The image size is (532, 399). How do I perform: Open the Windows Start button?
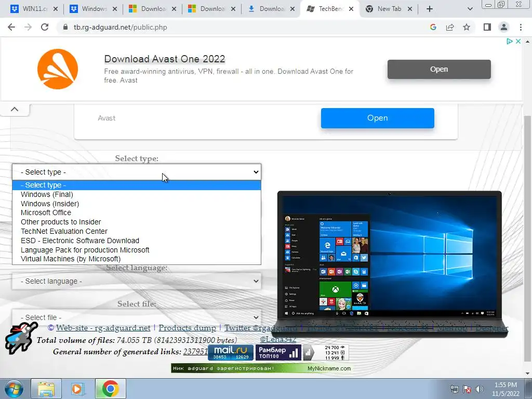(x=14, y=389)
